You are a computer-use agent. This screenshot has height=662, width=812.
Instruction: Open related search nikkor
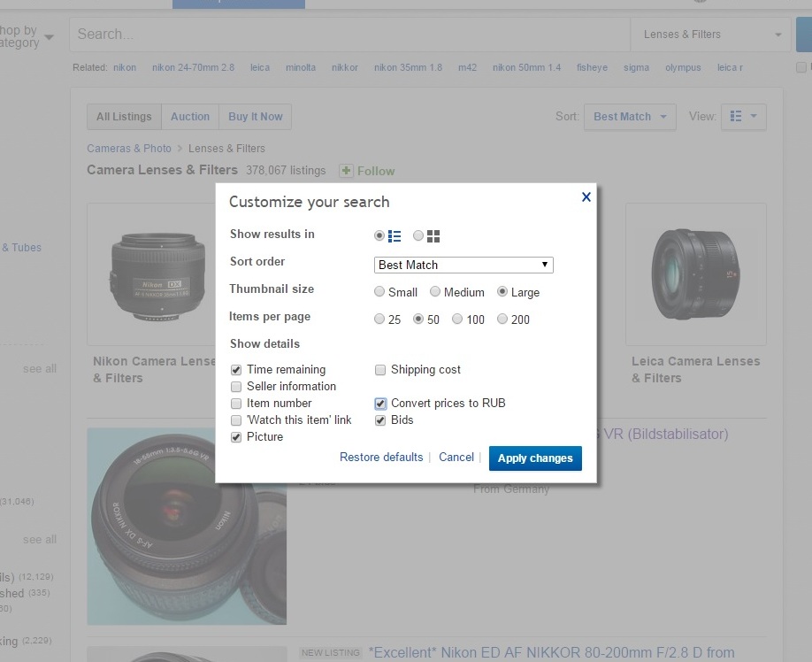pos(345,67)
